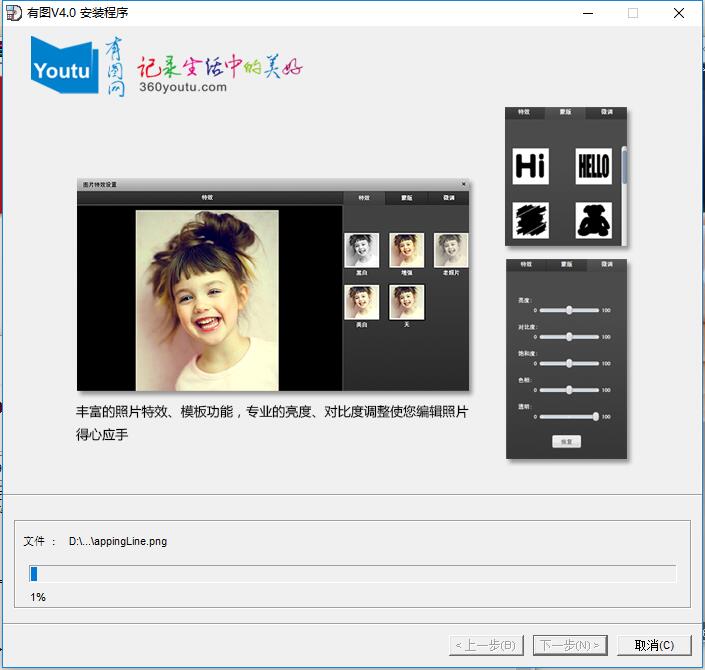Click the scrollbar in the mask panel
The width and height of the screenshot is (705, 670).
[x=624, y=166]
